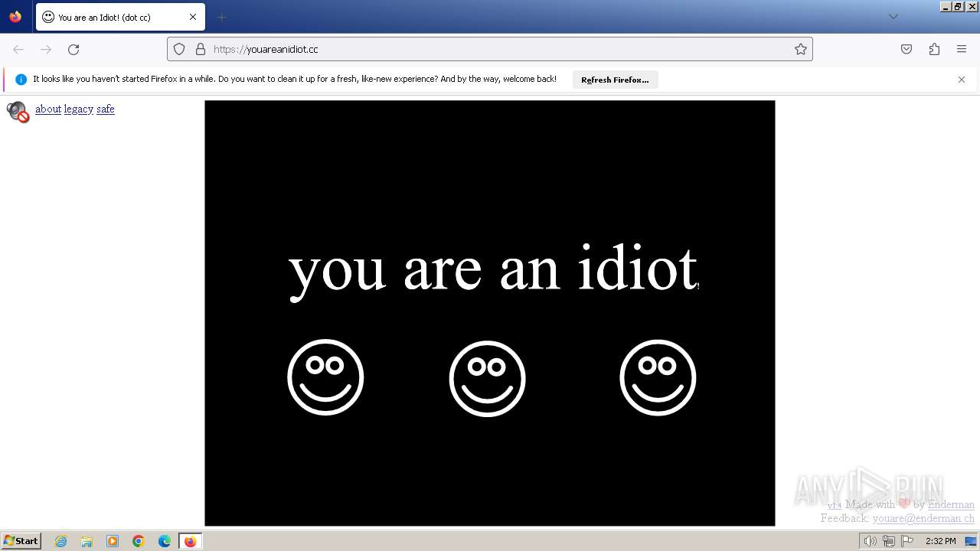Click the Refresh Firefox button
980x551 pixels.
click(x=615, y=80)
